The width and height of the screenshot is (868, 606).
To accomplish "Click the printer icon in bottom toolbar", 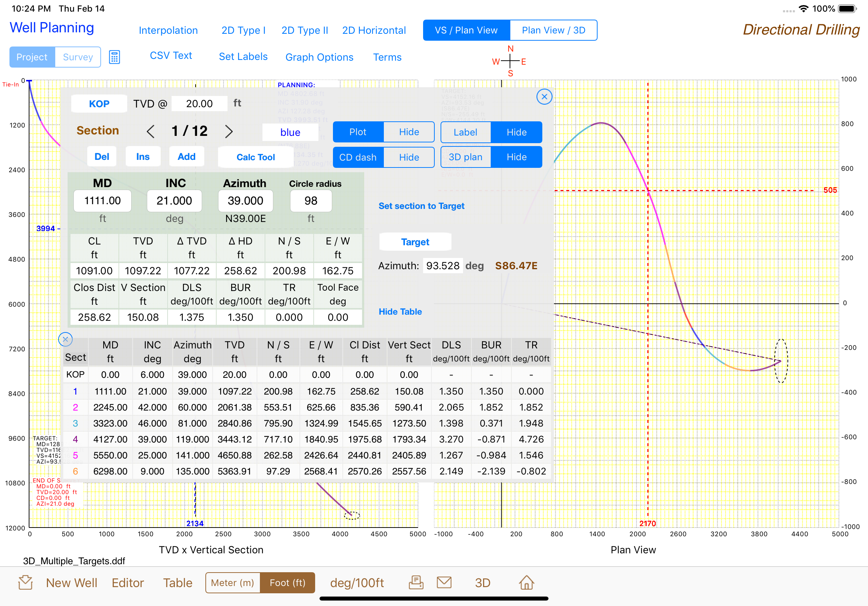I will tap(415, 582).
